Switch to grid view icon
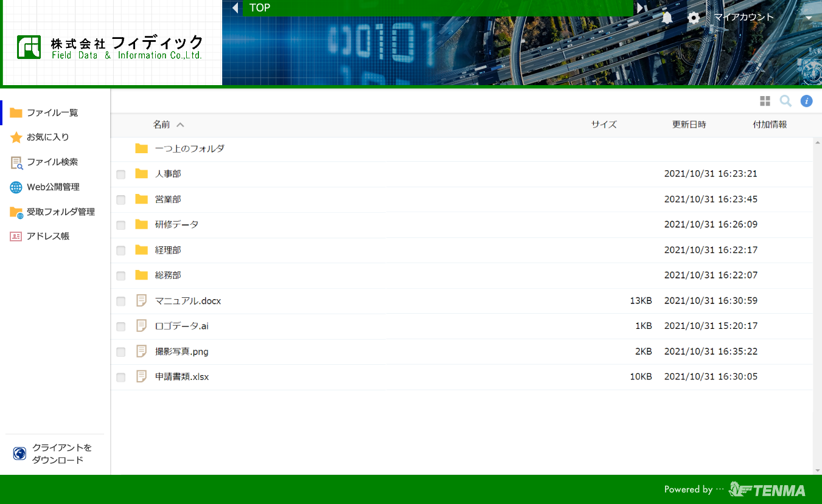The height and width of the screenshot is (504, 822). pyautogui.click(x=765, y=101)
